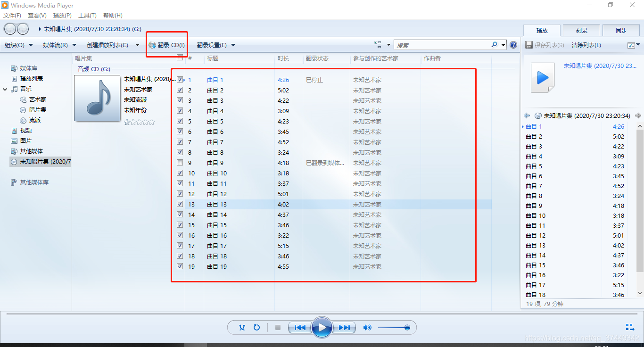Open the 组织(O) dropdown

tap(19, 45)
